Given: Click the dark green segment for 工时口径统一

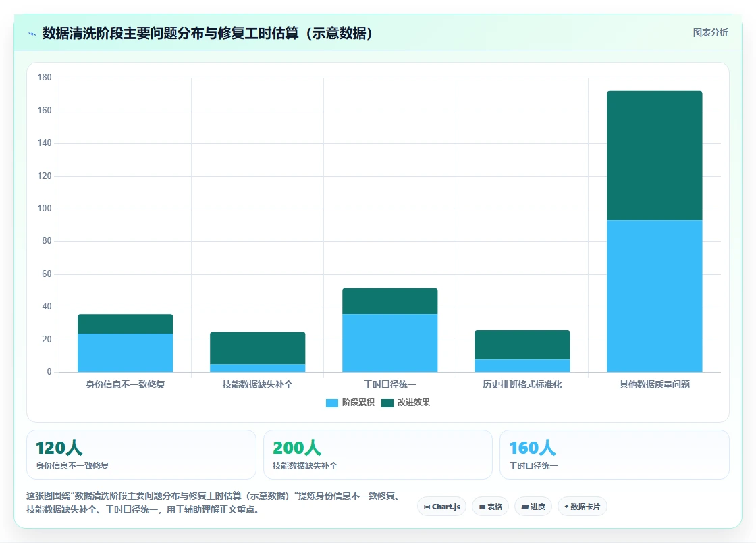Looking at the screenshot, I should [390, 301].
